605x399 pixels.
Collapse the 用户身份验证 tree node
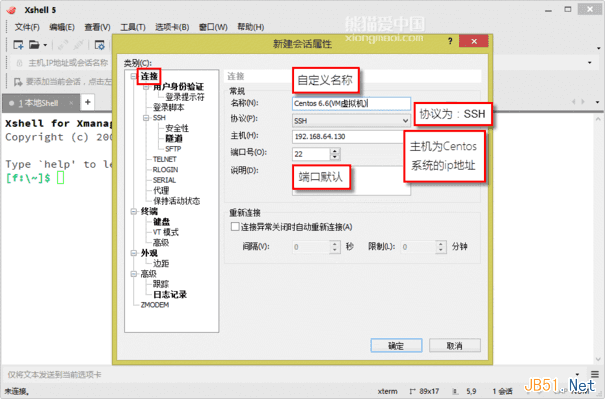pyautogui.click(x=146, y=88)
